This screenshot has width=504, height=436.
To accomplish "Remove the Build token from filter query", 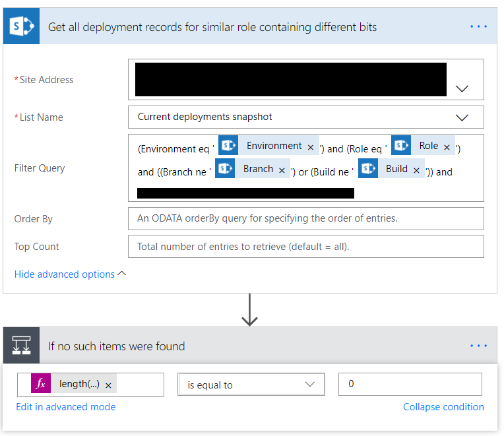I will point(416,171).
